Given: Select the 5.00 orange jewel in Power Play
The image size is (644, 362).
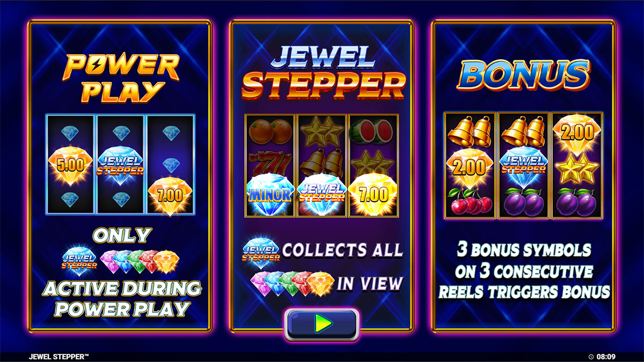Looking at the screenshot, I should [71, 164].
